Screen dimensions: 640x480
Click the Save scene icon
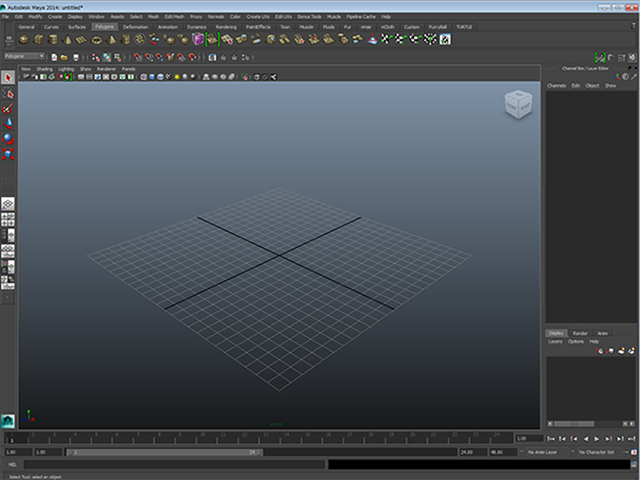click(x=76, y=57)
